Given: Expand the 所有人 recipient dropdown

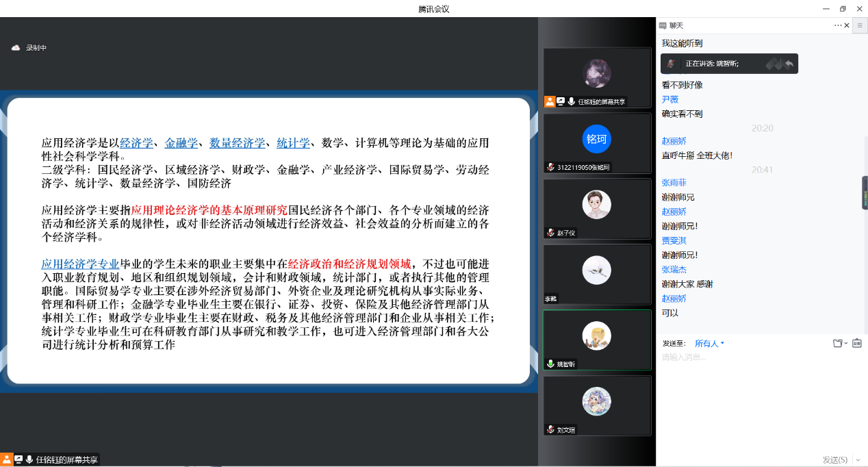Looking at the screenshot, I should (x=710, y=343).
